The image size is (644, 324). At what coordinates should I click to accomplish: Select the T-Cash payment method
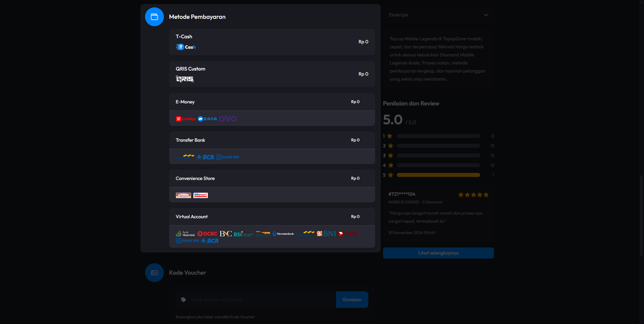(272, 42)
